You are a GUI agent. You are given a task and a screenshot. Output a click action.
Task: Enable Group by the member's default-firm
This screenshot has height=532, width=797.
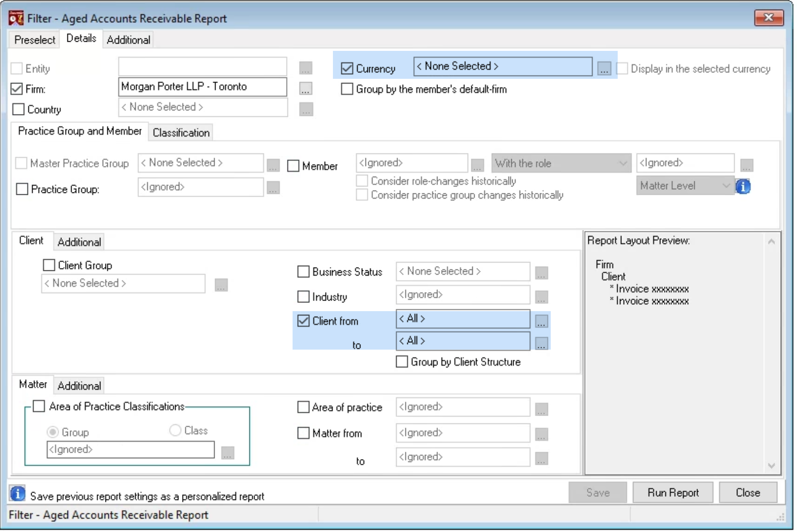point(347,89)
